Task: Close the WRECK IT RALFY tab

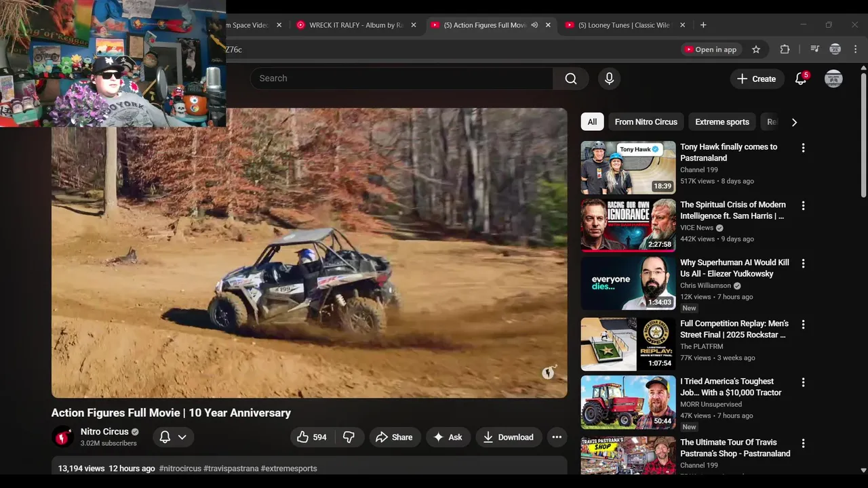Action: pyautogui.click(x=414, y=25)
